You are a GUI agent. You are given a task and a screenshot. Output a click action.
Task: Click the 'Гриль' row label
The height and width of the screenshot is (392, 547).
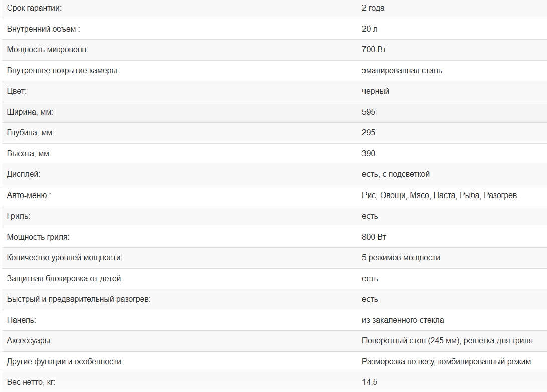pyautogui.click(x=18, y=216)
